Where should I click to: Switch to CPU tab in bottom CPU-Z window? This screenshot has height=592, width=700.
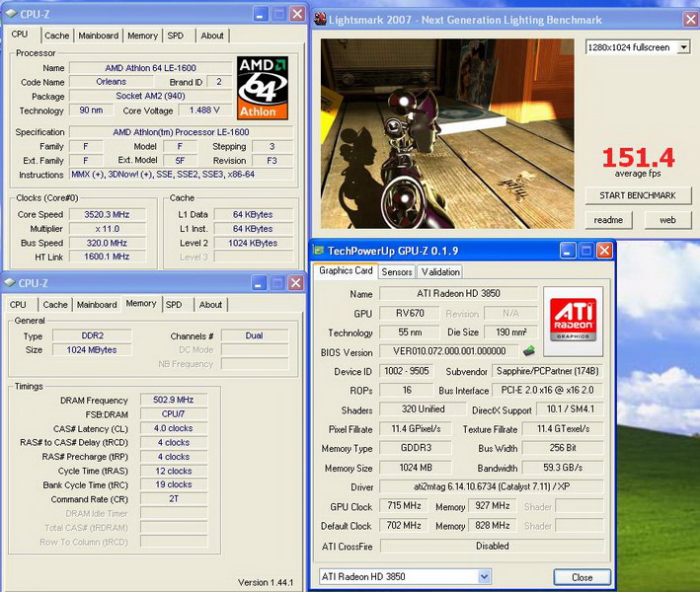tap(18, 305)
